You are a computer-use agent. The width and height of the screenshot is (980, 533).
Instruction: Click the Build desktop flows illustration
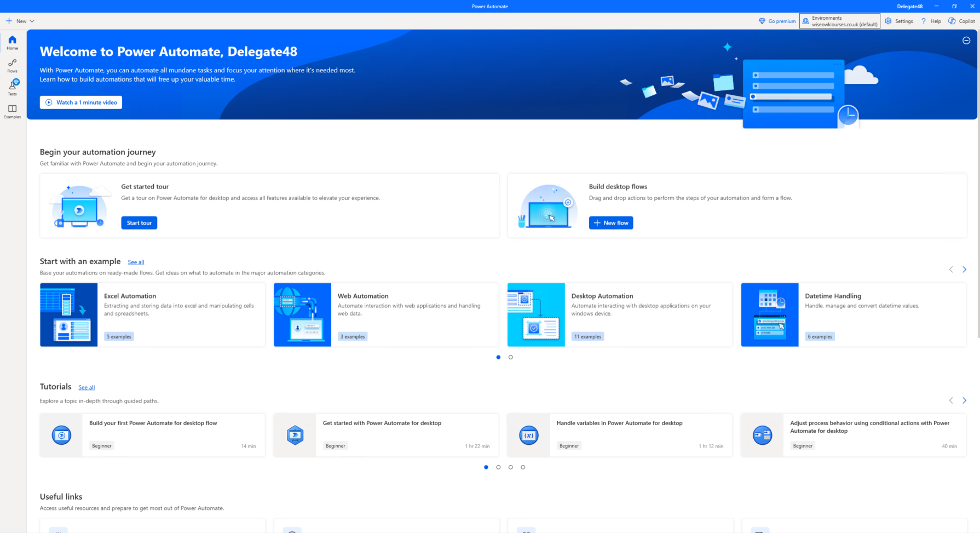(x=548, y=206)
